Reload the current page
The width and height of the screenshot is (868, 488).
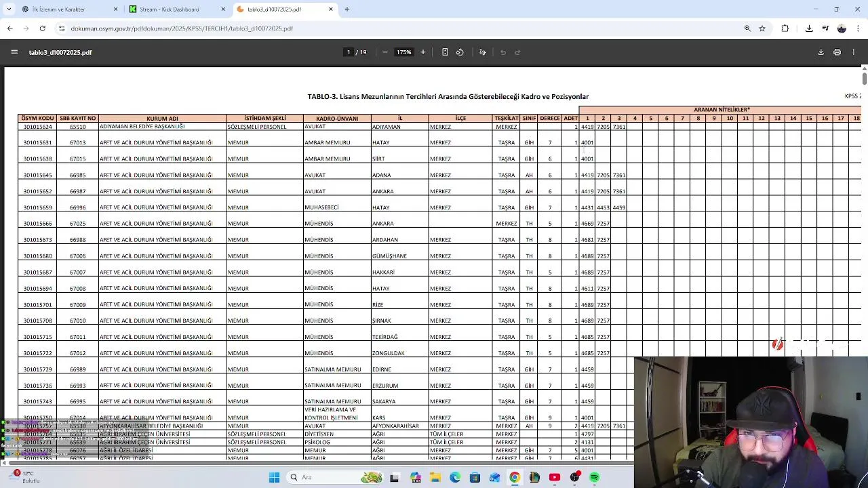click(42, 28)
